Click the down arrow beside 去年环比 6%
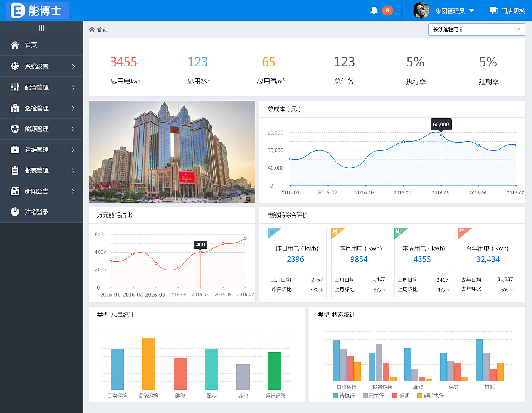 click(x=512, y=290)
